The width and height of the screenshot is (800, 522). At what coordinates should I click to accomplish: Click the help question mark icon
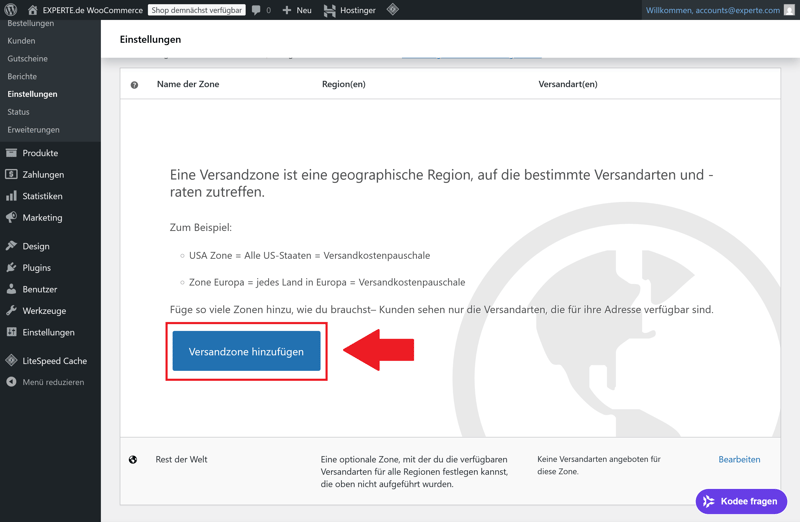pos(134,85)
